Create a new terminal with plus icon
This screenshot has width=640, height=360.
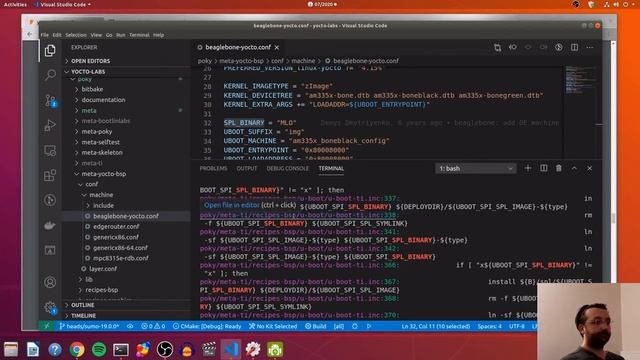coord(528,168)
